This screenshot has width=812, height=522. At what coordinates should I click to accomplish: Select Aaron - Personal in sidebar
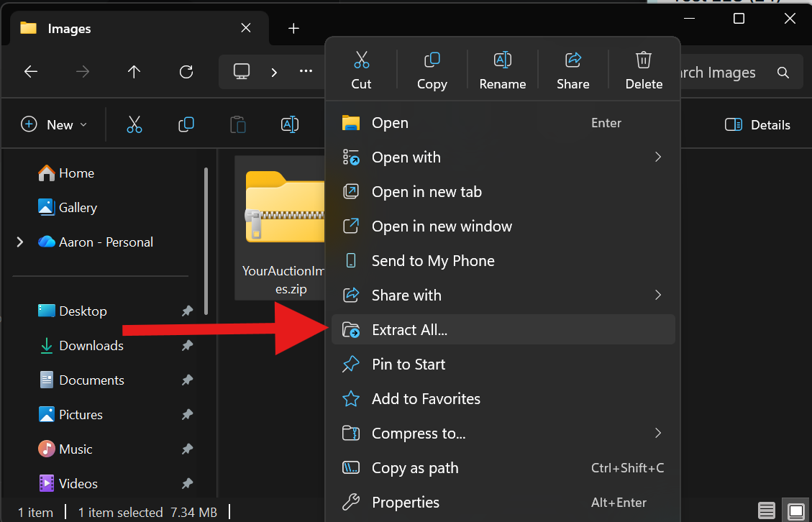(x=96, y=242)
